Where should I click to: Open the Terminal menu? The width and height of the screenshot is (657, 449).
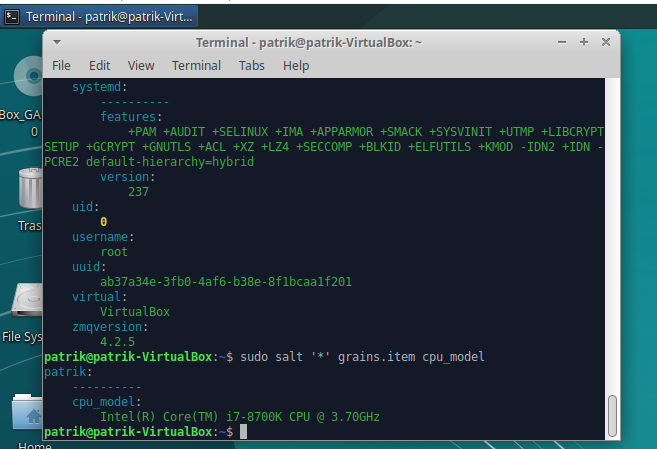pos(196,65)
